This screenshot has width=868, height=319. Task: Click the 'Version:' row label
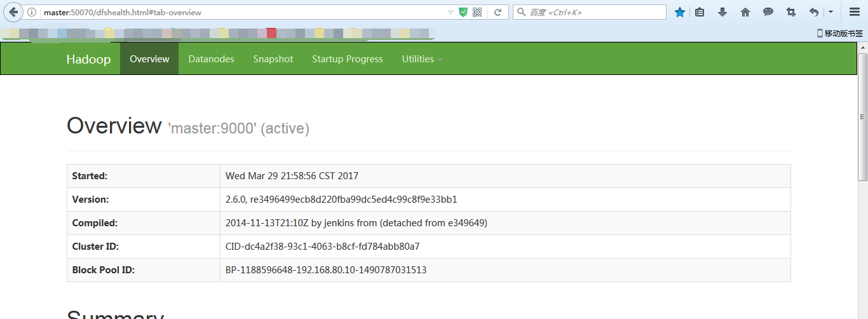click(90, 200)
